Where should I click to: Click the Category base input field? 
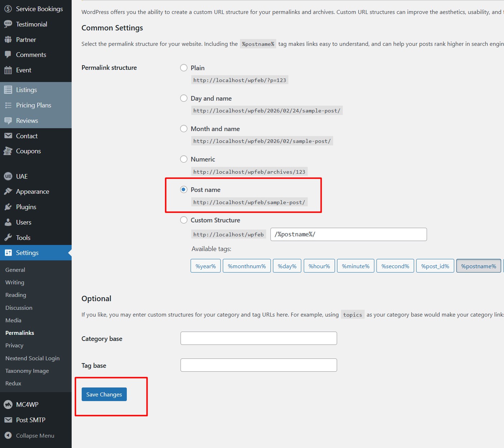(259, 338)
